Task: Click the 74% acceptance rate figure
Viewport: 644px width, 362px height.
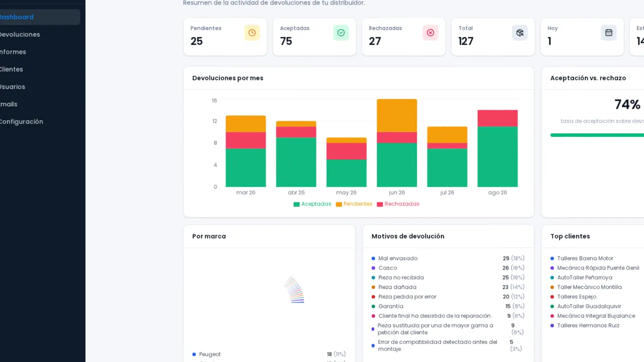Action: (627, 105)
